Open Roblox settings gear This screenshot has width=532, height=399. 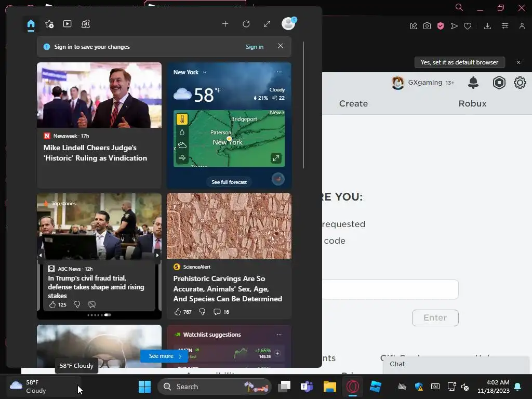click(520, 83)
